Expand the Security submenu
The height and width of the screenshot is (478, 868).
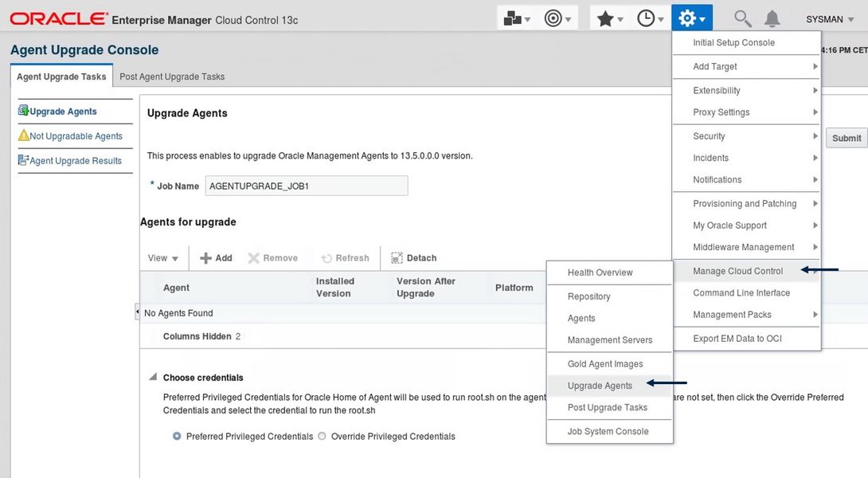tap(815, 135)
